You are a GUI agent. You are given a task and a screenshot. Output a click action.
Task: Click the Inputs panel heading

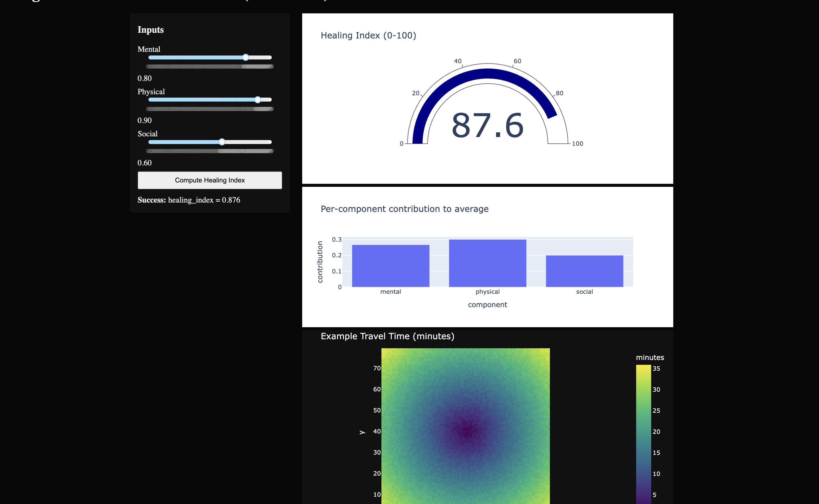[150, 30]
